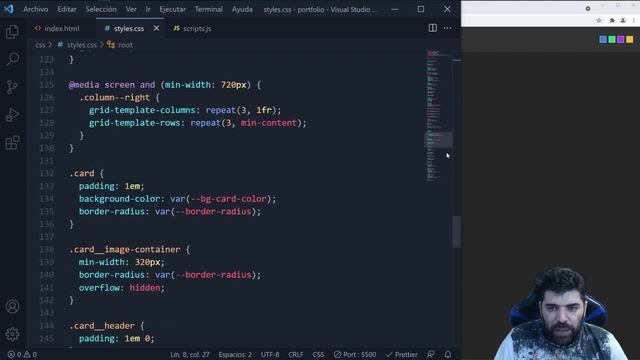Open the Archivo menu
This screenshot has height=360, width=640.
click(36, 9)
